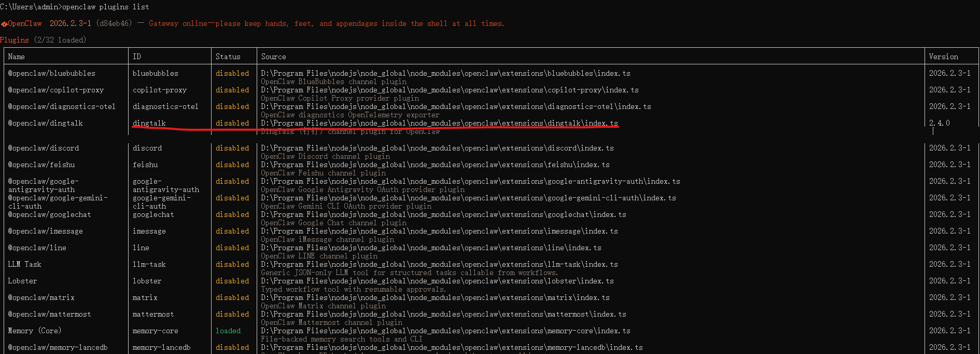Click the '@openclaw/discord' name cell

(44, 148)
